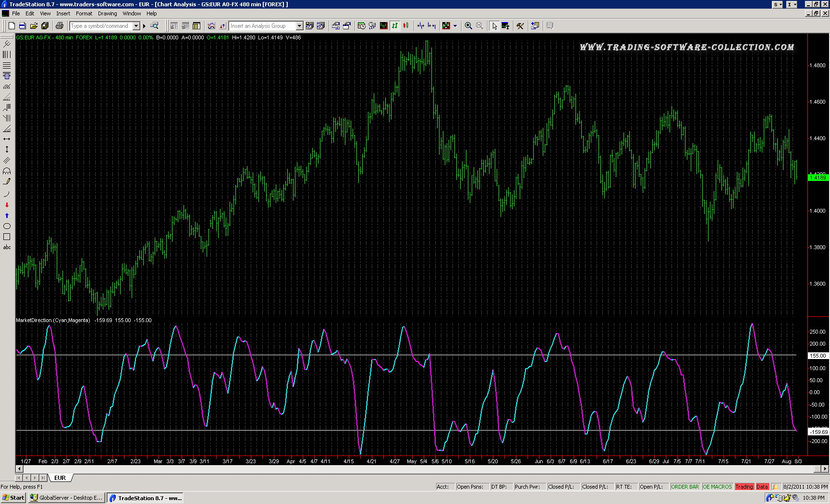Toggle the ORDER BAR status indicator

click(684, 487)
